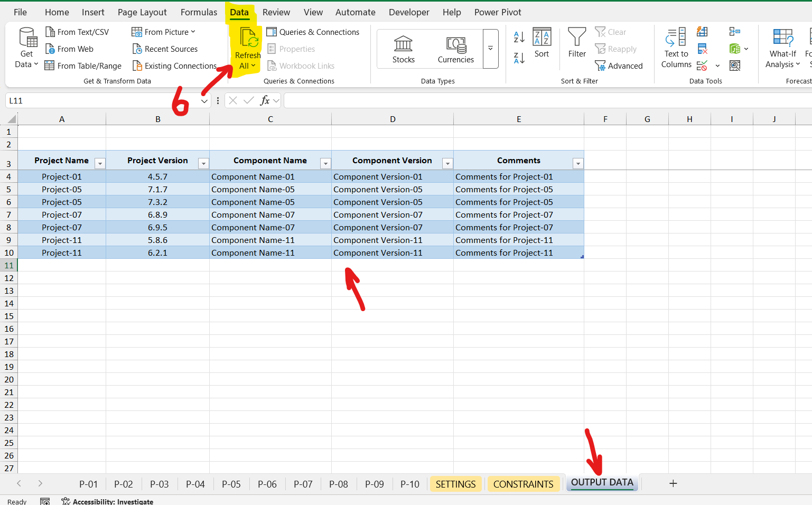Select the Currencies data type
Viewport: 812px width, 505px height.
point(456,49)
